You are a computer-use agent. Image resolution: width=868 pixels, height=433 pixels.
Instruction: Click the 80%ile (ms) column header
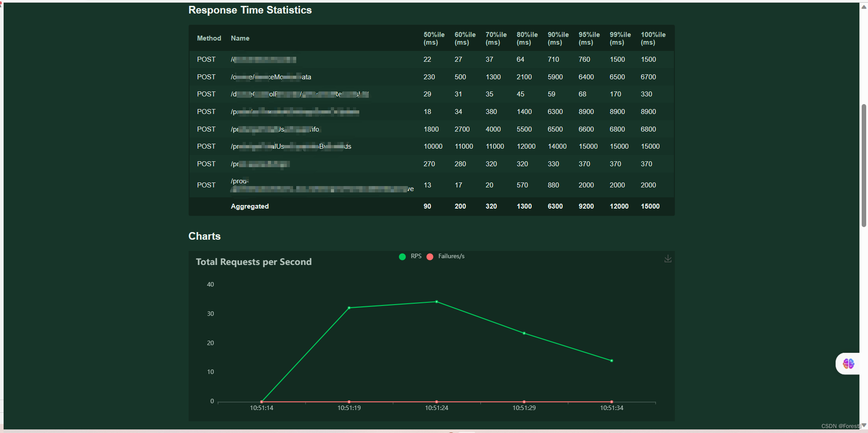point(527,38)
